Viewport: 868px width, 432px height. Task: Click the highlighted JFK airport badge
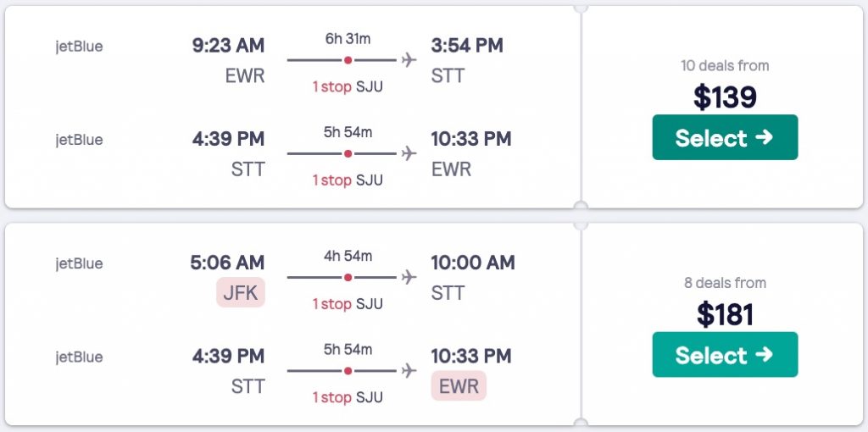[241, 293]
